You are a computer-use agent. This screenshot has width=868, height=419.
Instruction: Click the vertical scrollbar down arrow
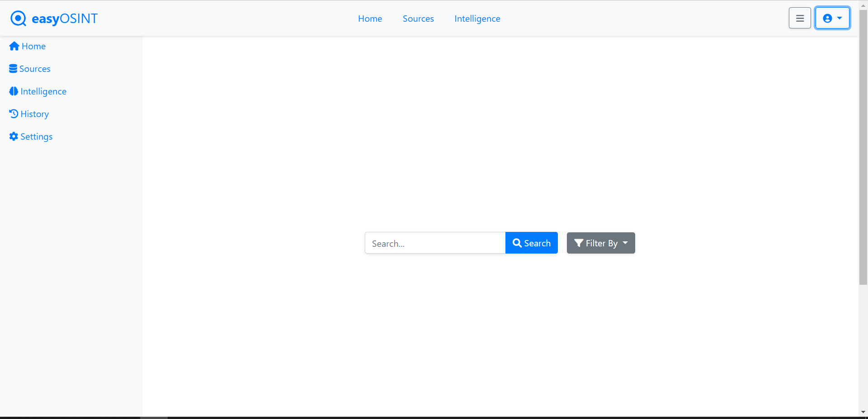pos(863,412)
